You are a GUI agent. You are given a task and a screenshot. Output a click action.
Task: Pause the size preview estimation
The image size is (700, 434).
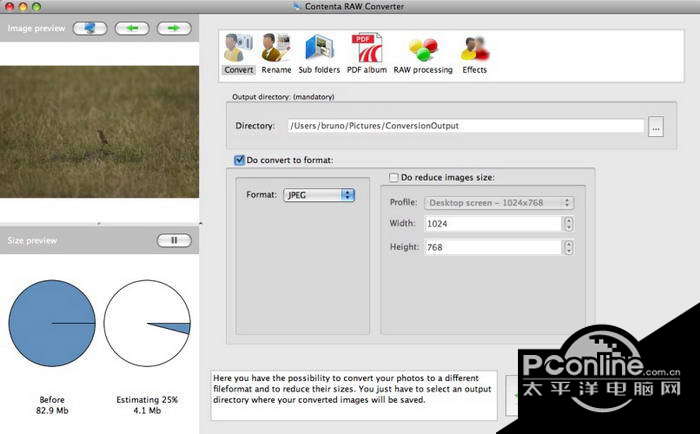click(174, 241)
